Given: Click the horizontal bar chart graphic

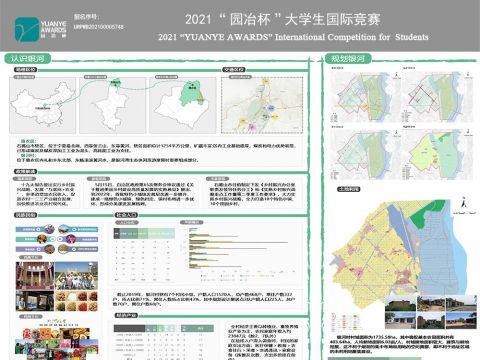Looking at the screenshot, I should pyautogui.click(x=238, y=250).
